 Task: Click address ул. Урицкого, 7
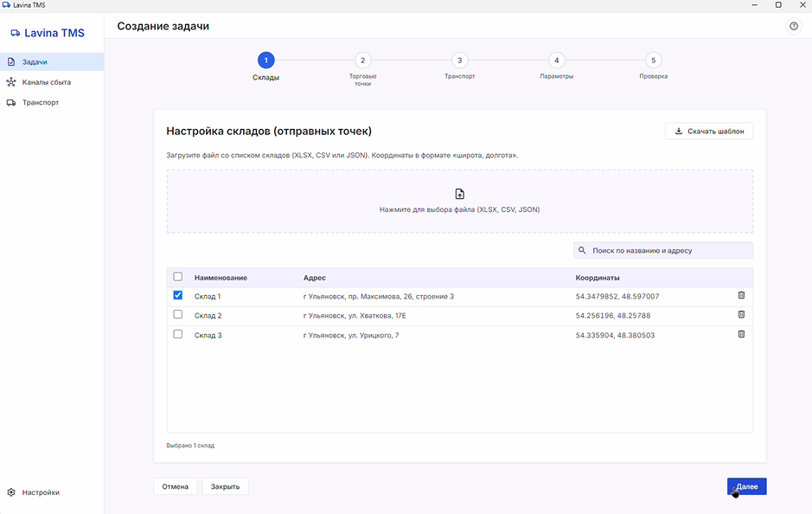tap(351, 335)
